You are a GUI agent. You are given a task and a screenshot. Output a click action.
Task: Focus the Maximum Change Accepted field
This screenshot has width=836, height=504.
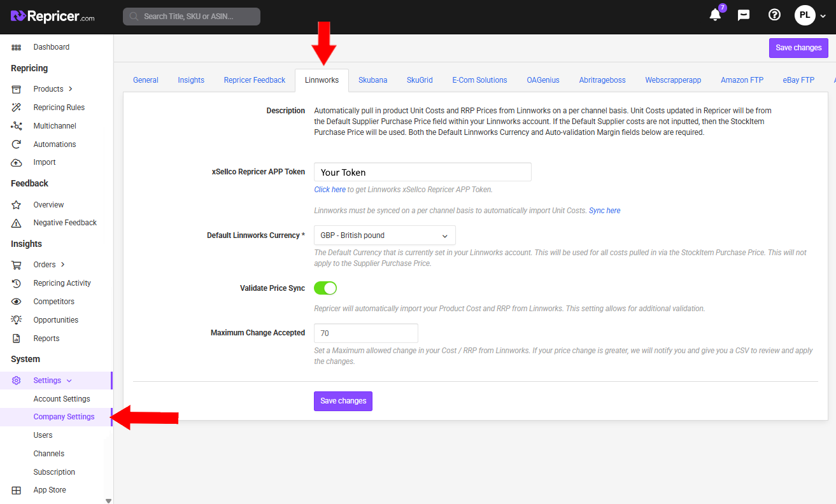(x=366, y=333)
